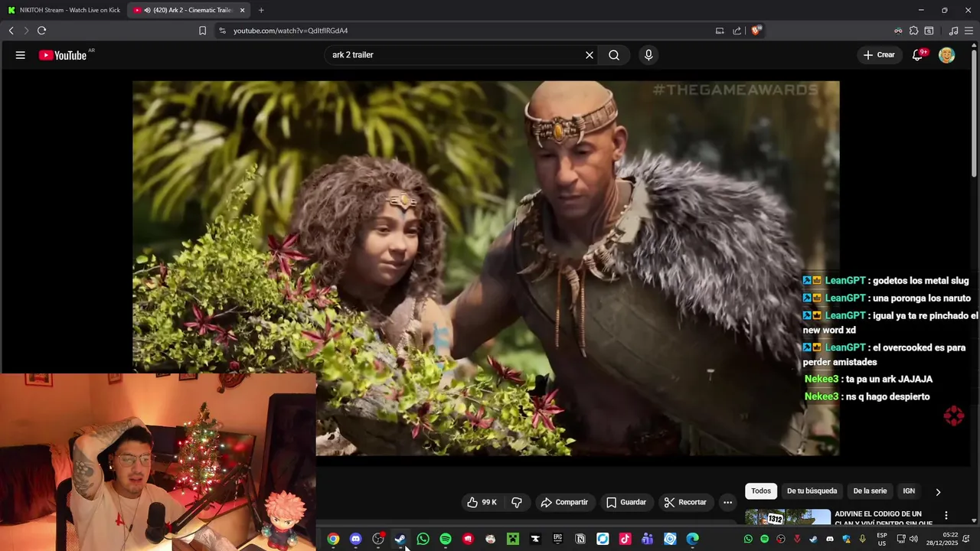Open Discord from the taskbar
The height and width of the screenshot is (551, 980).
point(355,539)
